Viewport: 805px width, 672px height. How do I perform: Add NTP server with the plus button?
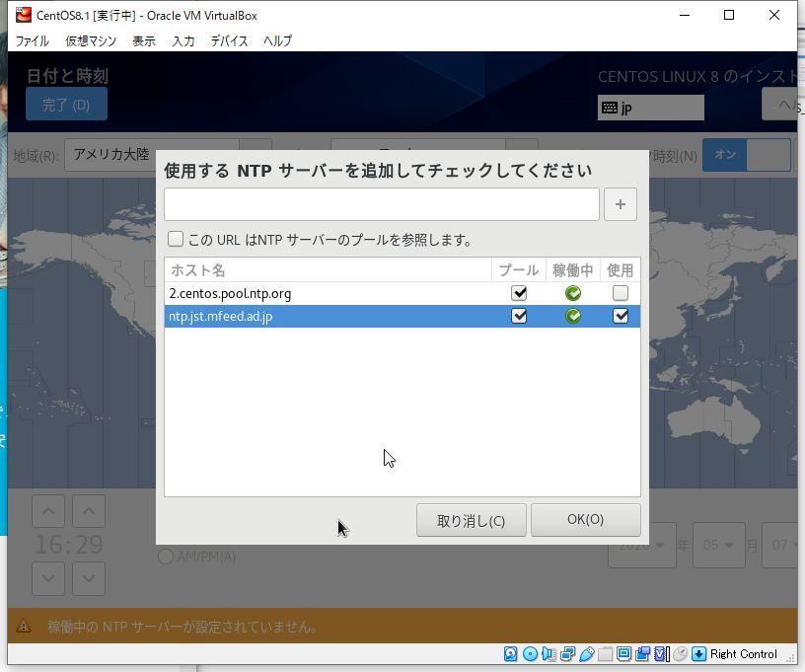tap(621, 204)
